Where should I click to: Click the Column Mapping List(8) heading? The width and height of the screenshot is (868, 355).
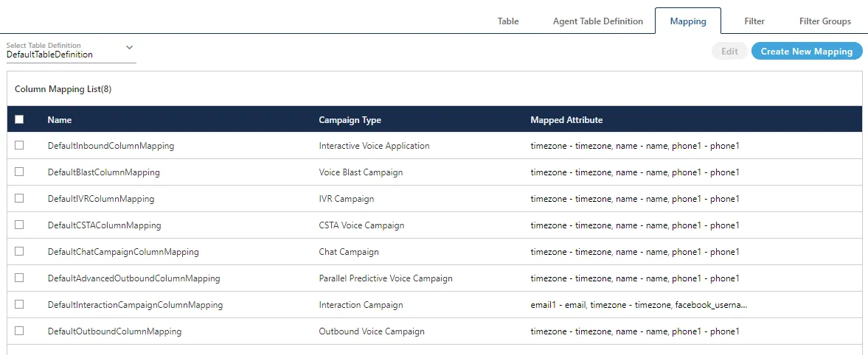point(63,89)
